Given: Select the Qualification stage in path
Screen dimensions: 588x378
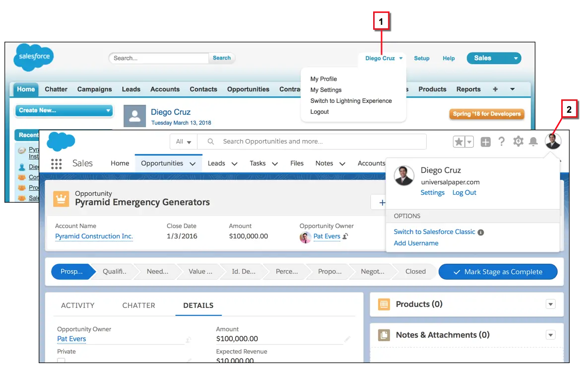Looking at the screenshot, I should [115, 272].
